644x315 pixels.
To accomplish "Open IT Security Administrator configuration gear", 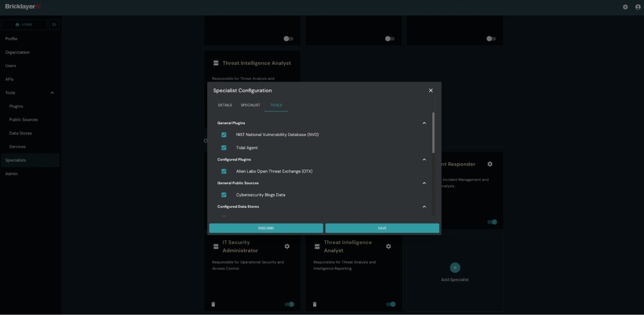I will tap(287, 246).
